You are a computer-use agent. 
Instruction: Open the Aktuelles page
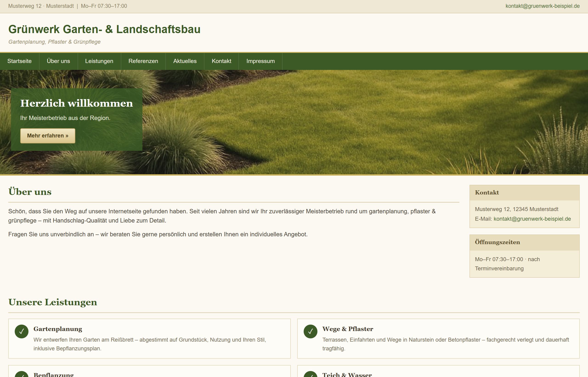[185, 61]
